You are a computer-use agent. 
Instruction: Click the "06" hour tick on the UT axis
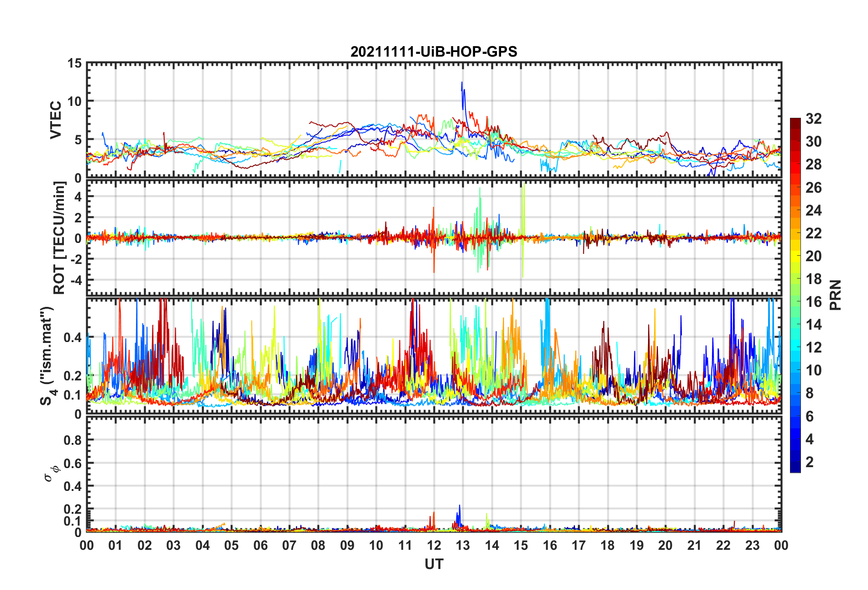pyautogui.click(x=260, y=545)
